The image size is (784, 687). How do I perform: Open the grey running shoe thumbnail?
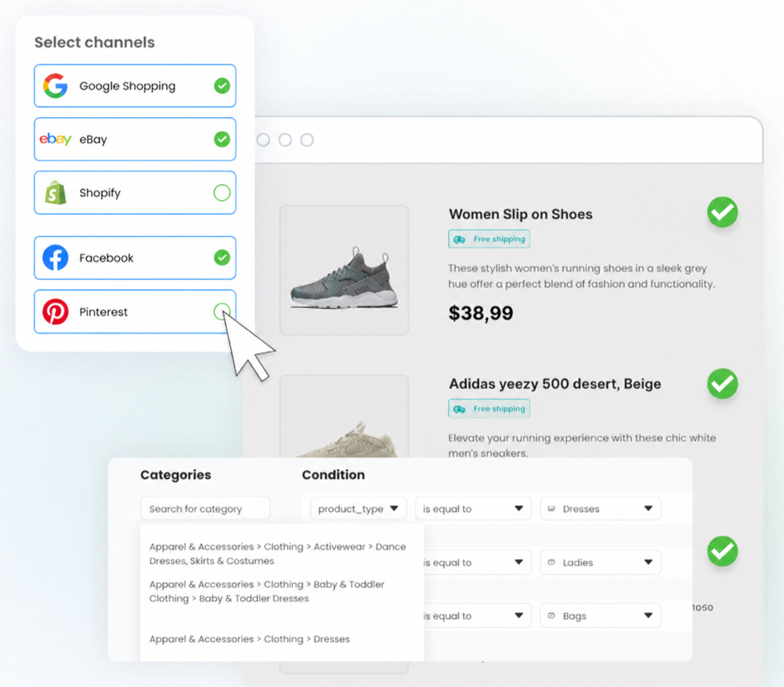pos(344,270)
